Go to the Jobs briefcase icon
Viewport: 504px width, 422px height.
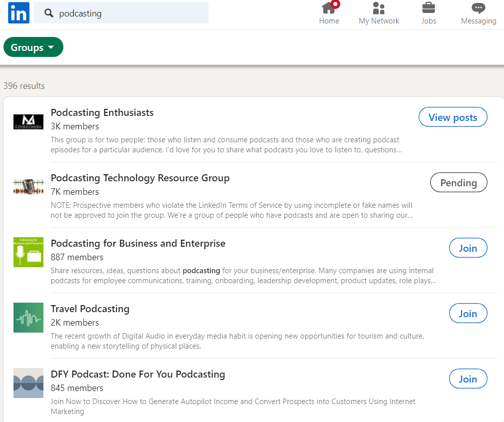coord(428,8)
